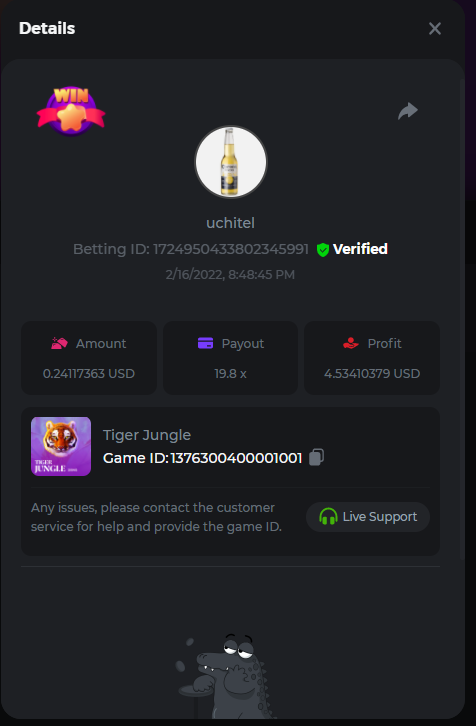The image size is (476, 726).
Task: Click the Amount money icon
Action: [x=59, y=344]
